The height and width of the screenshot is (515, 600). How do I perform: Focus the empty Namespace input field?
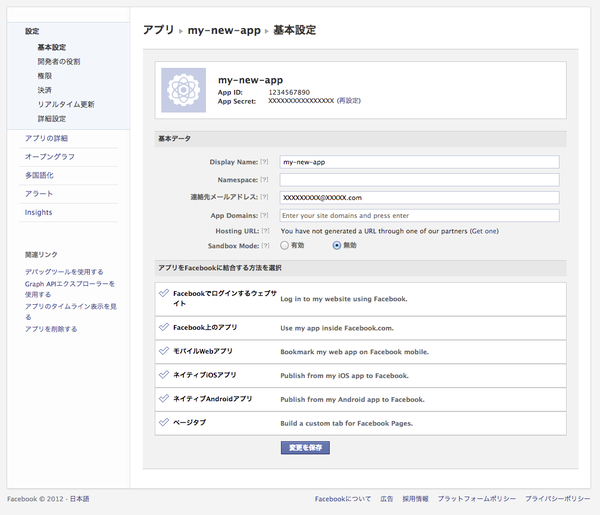click(x=419, y=180)
